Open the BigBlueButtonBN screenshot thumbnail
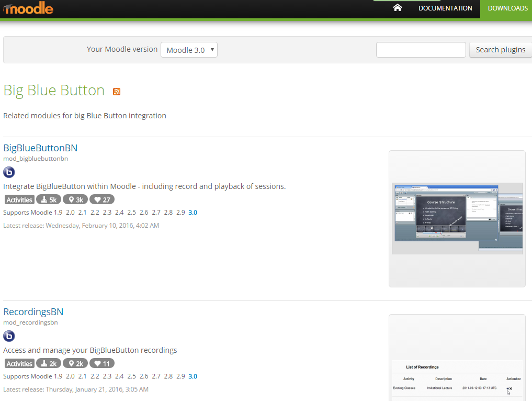532x401 pixels. [457, 218]
